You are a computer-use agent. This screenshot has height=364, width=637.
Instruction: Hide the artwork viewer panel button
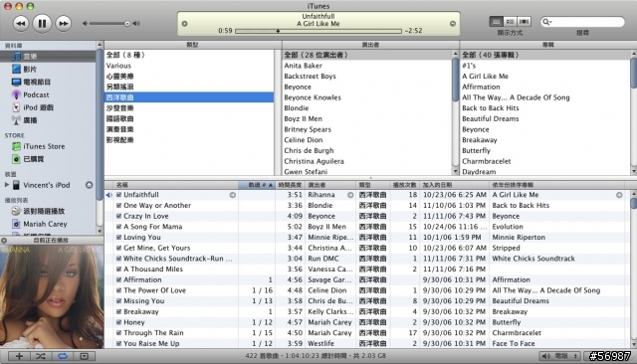84,356
